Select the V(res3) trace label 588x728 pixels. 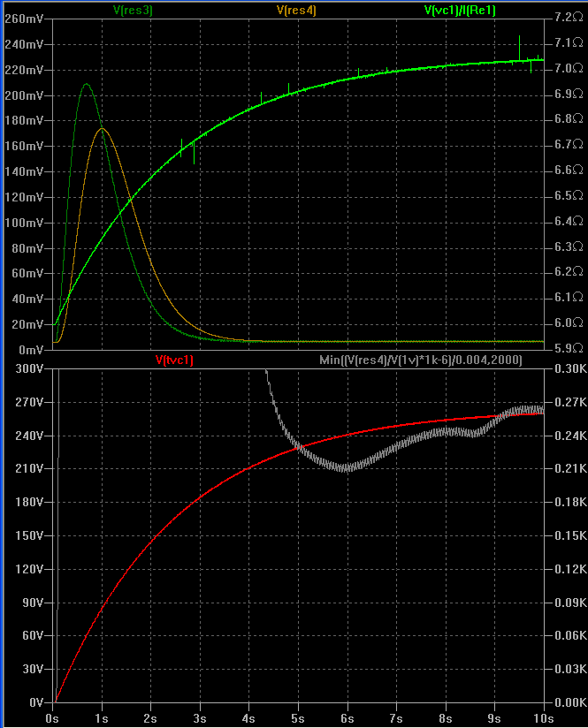133,11
